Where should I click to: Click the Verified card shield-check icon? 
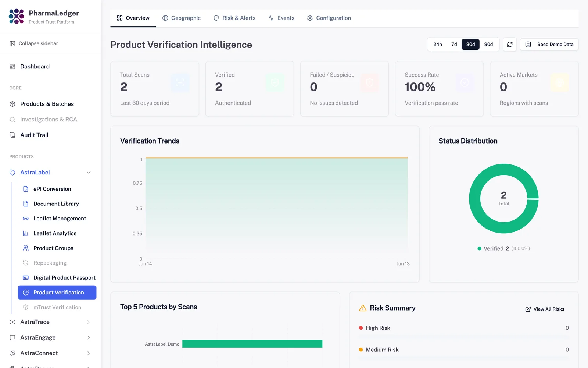click(275, 83)
